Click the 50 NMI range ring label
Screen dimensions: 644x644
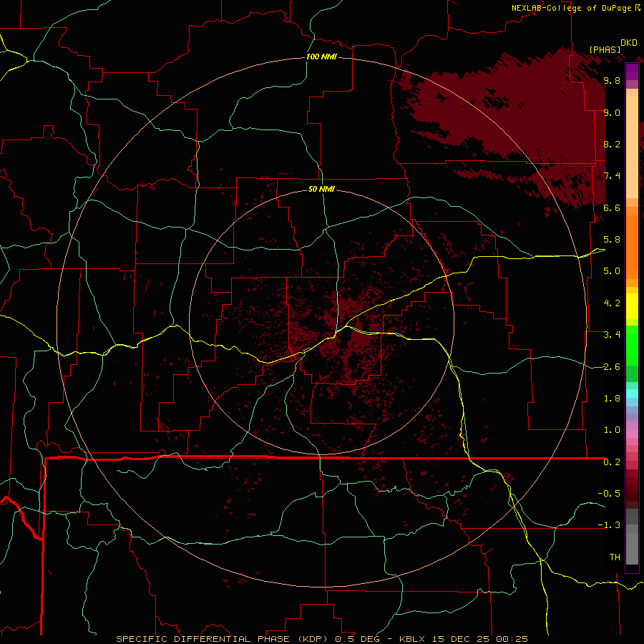tap(321, 189)
